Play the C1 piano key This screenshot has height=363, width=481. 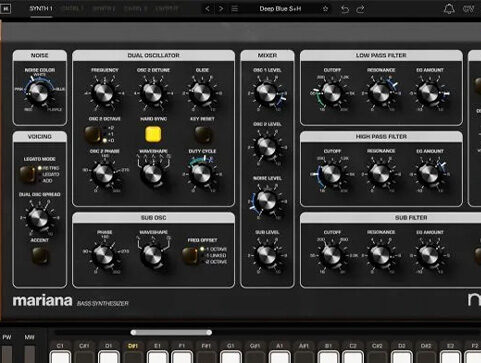60,357
